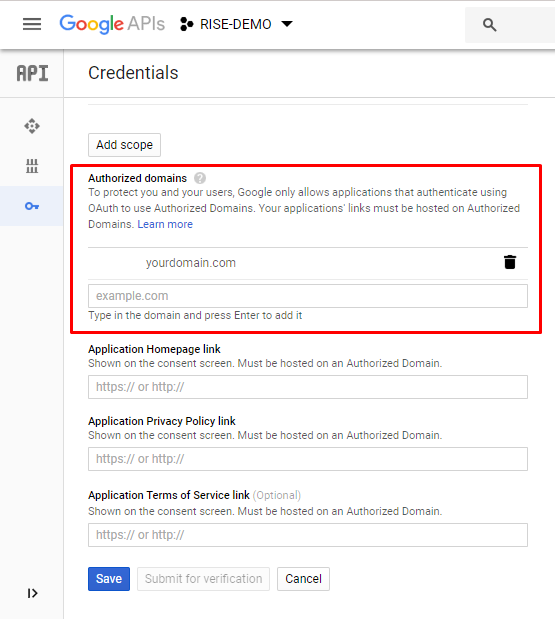Click the Google APIs logo

click(112, 24)
